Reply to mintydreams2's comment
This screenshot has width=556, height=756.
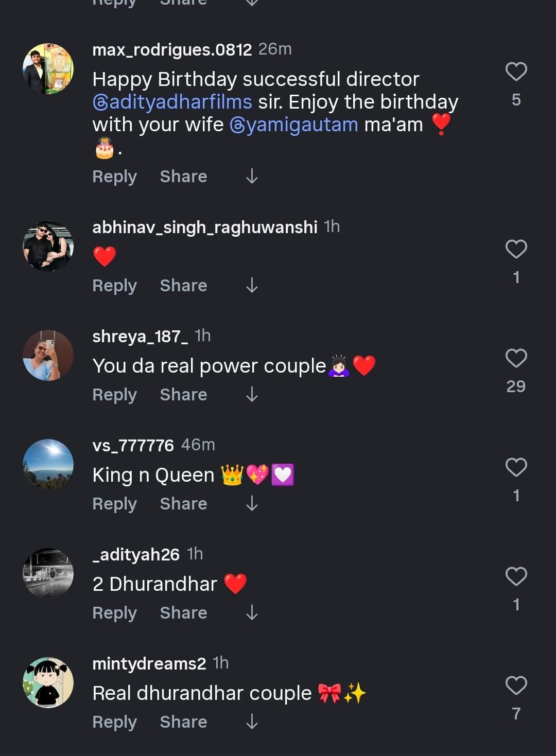pyautogui.click(x=114, y=722)
